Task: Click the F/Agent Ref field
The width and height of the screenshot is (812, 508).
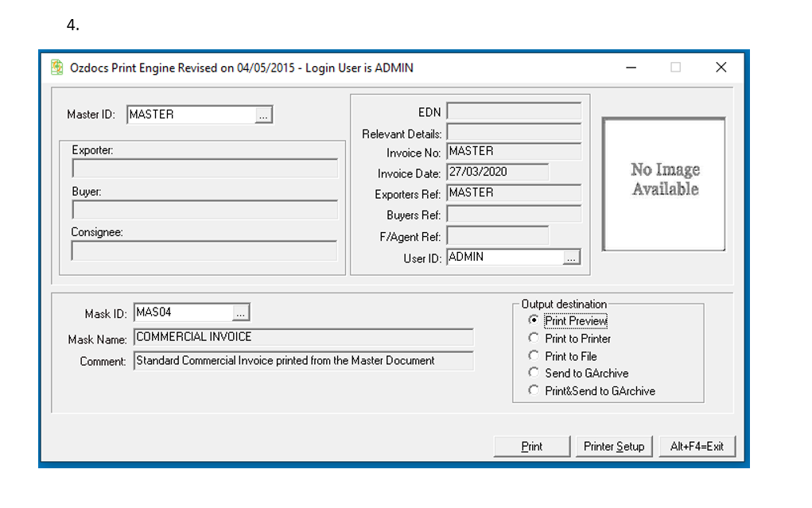Action: pyautogui.click(x=497, y=235)
